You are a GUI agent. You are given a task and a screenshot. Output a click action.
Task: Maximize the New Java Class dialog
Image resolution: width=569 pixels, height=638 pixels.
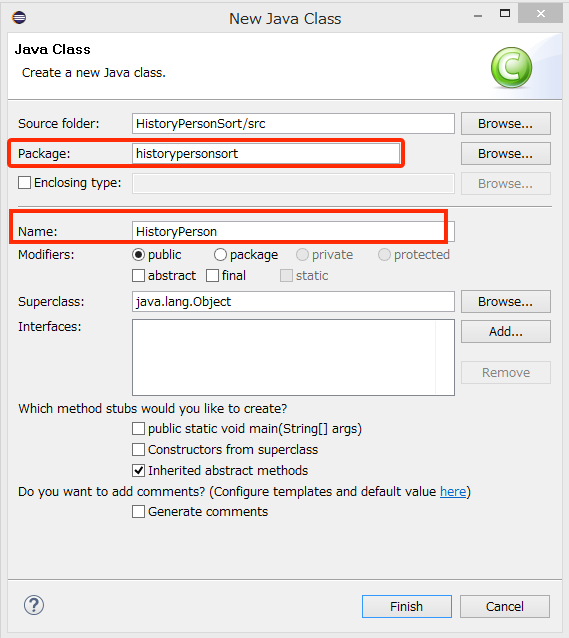click(505, 13)
